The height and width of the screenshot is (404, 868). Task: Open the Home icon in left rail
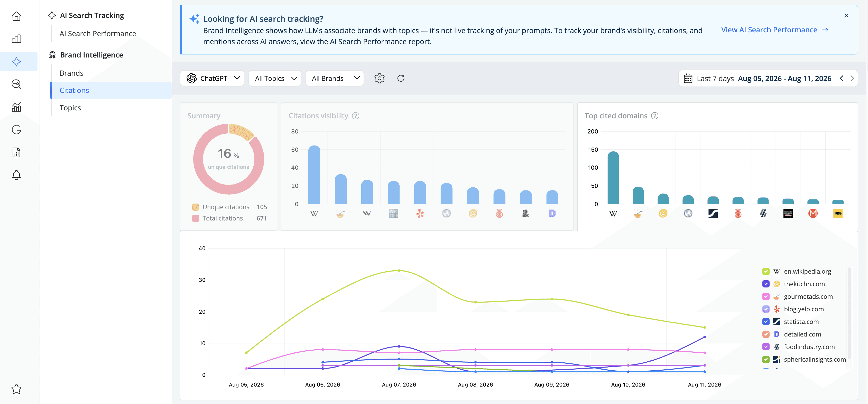click(x=16, y=16)
